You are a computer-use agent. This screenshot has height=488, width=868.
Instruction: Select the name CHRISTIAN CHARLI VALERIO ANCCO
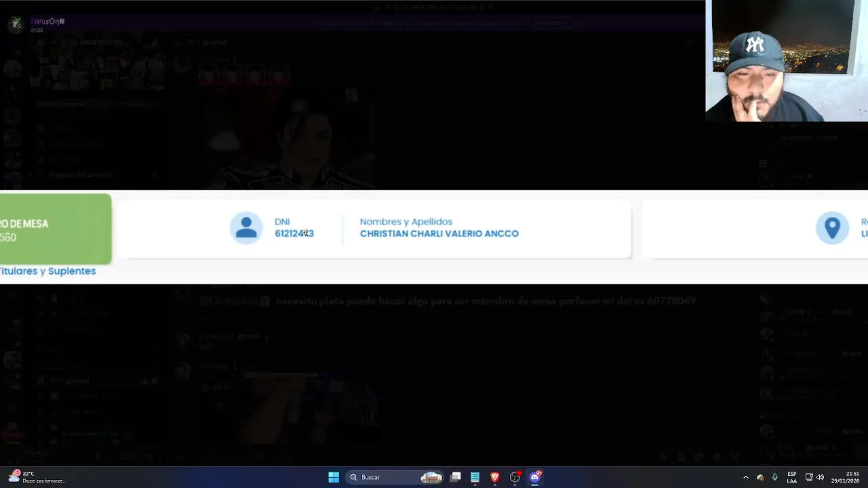439,233
